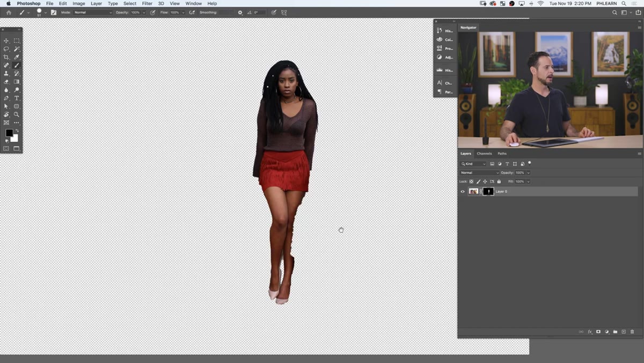Expand the layer Fill slider dropdown
The width and height of the screenshot is (644, 363).
tap(528, 181)
